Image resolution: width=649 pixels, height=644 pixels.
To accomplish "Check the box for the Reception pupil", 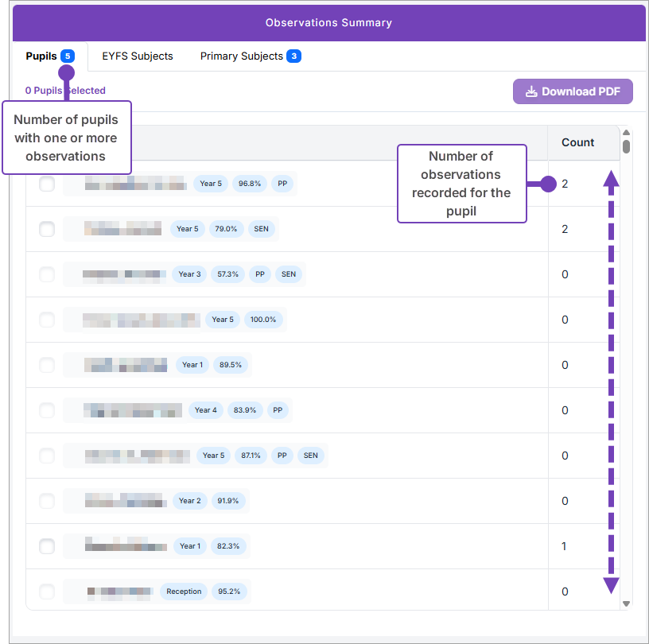I will point(47,592).
